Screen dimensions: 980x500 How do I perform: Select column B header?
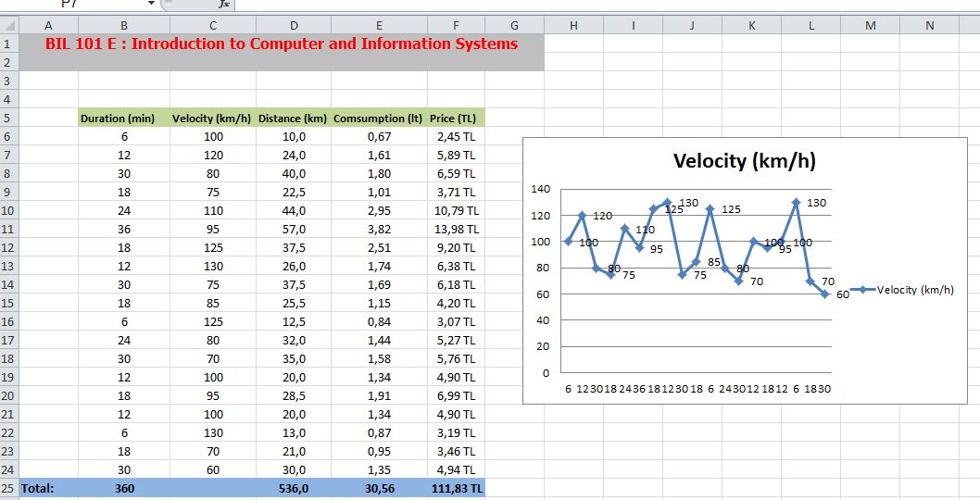(x=124, y=26)
